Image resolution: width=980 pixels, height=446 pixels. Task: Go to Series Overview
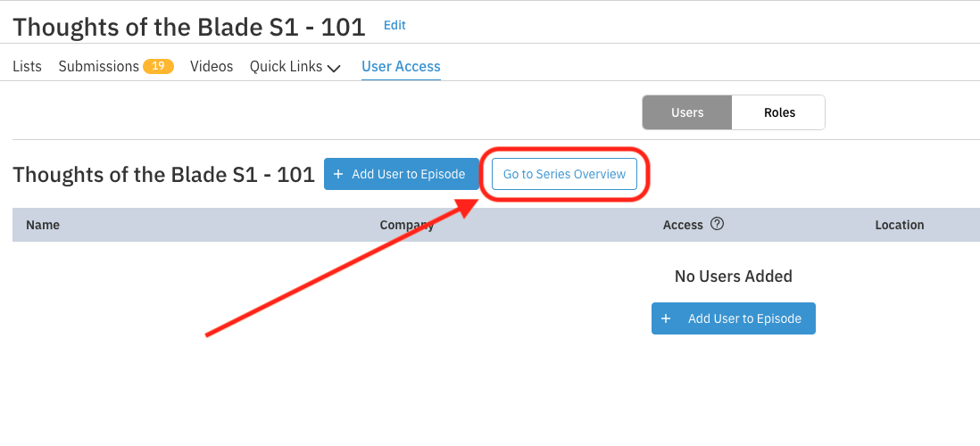click(x=564, y=174)
